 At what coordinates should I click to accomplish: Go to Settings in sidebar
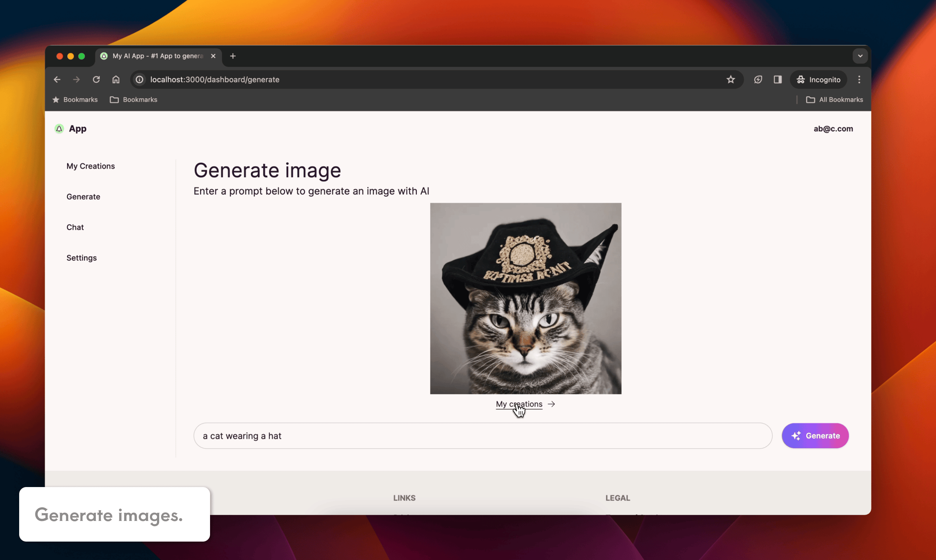click(81, 258)
